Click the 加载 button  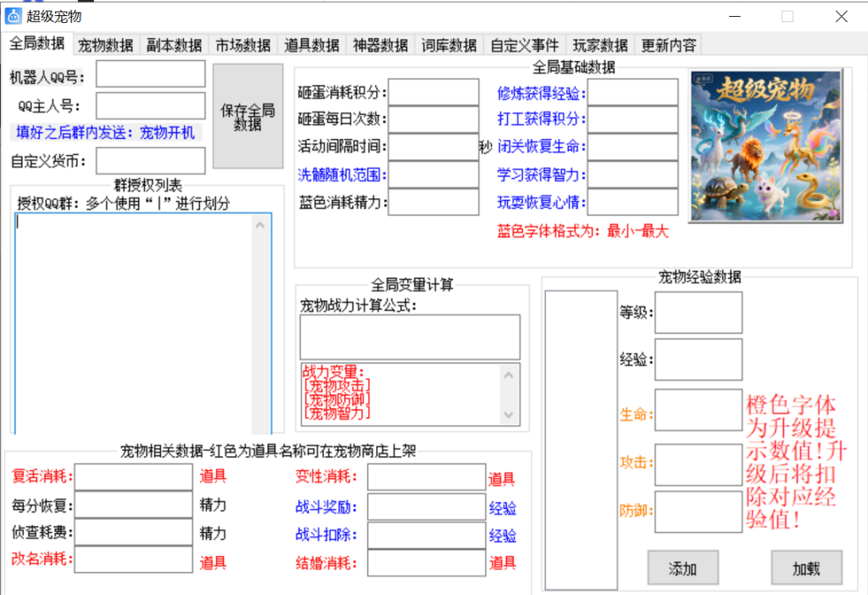806,569
